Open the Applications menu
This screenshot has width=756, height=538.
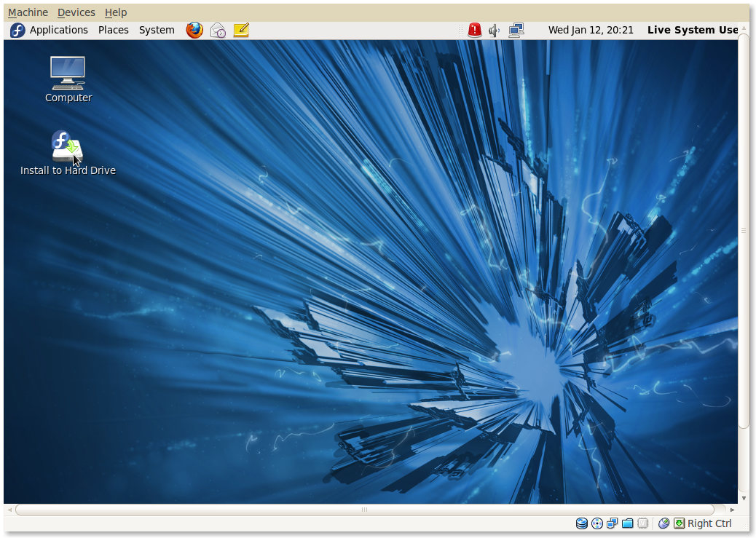coord(58,30)
